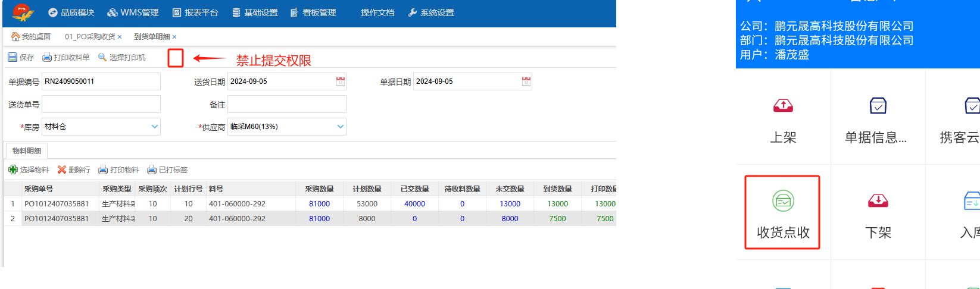
Task: Click 已打标签 printed labels button
Action: pos(167,170)
